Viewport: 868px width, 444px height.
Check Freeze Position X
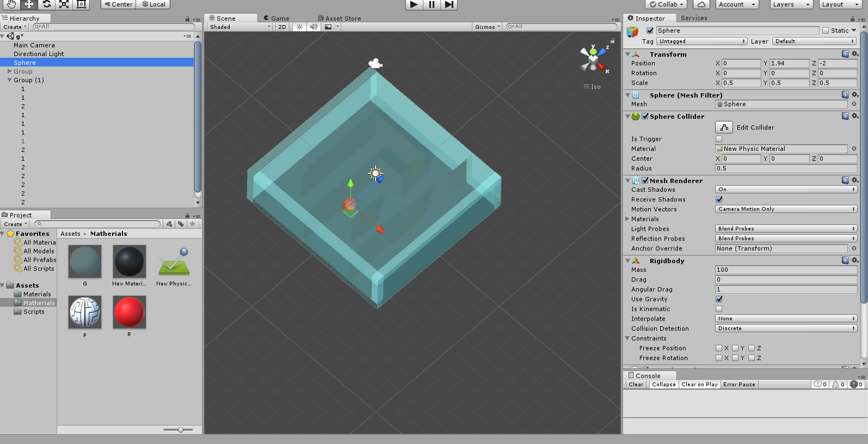click(719, 348)
